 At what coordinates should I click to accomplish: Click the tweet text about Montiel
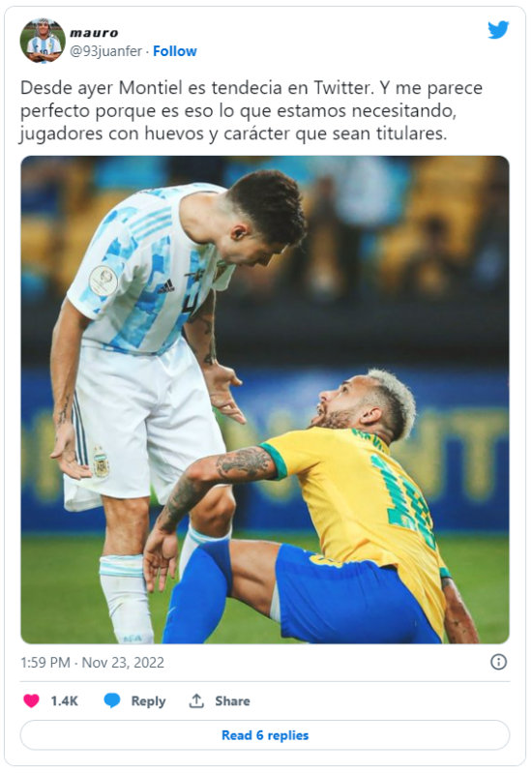251,110
